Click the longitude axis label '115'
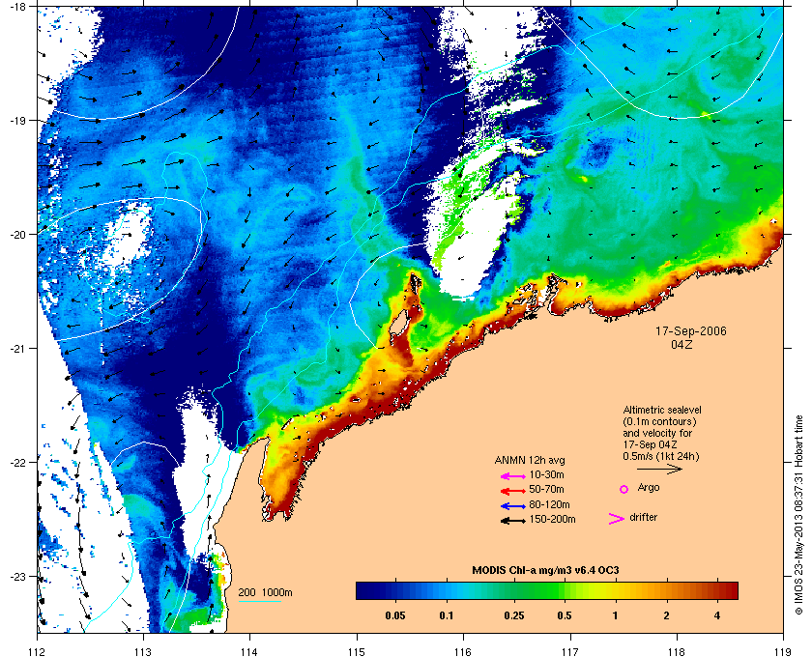This screenshot has width=812, height=657. click(x=357, y=651)
